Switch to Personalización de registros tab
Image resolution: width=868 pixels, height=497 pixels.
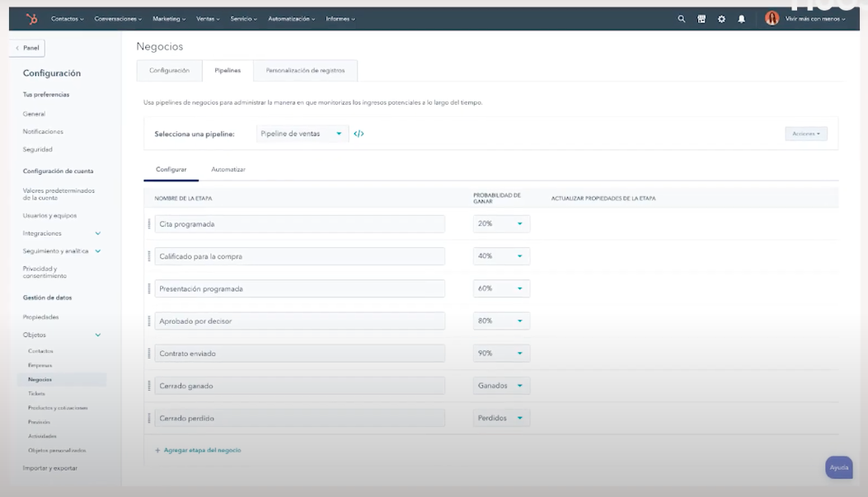305,71
